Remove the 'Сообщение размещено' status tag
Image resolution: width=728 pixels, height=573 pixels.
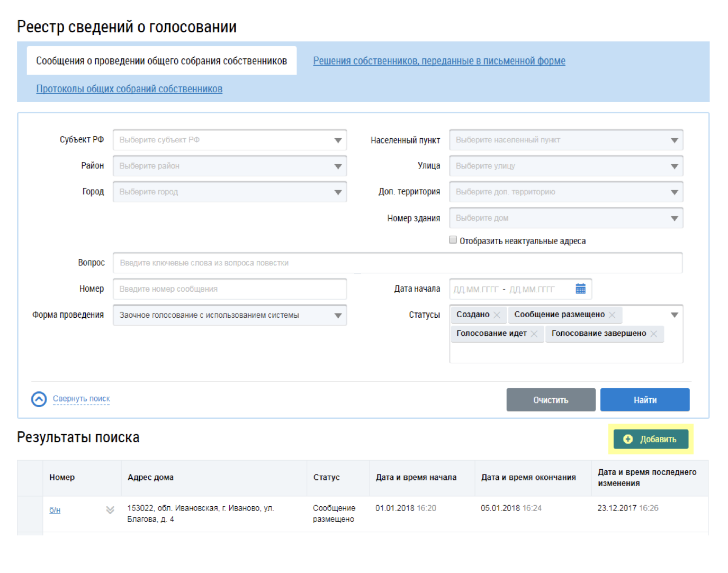(x=612, y=315)
